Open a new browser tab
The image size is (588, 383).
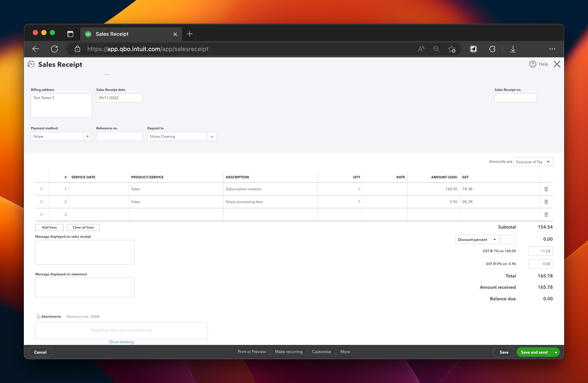[x=189, y=34]
